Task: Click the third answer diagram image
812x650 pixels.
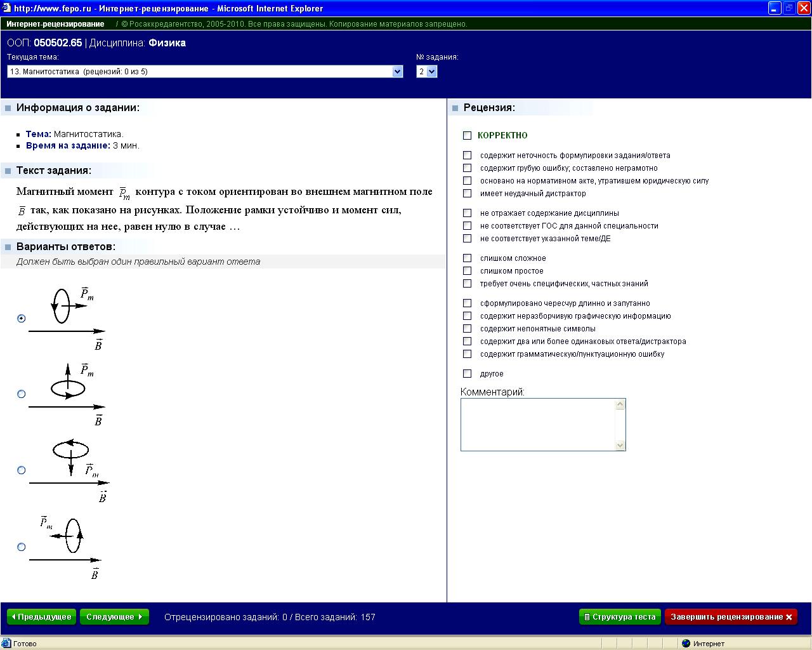Action: (69, 470)
